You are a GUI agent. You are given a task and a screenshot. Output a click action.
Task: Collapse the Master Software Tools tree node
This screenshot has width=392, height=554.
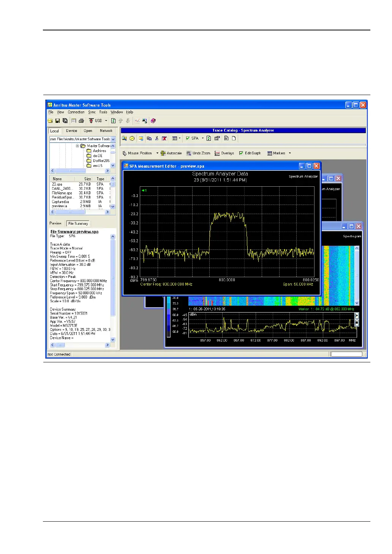pos(77,146)
